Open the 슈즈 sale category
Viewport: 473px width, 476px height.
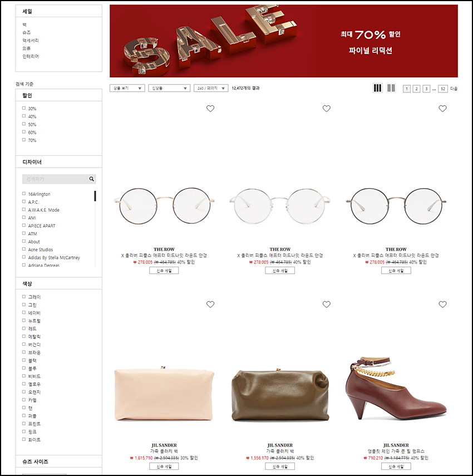[26, 32]
